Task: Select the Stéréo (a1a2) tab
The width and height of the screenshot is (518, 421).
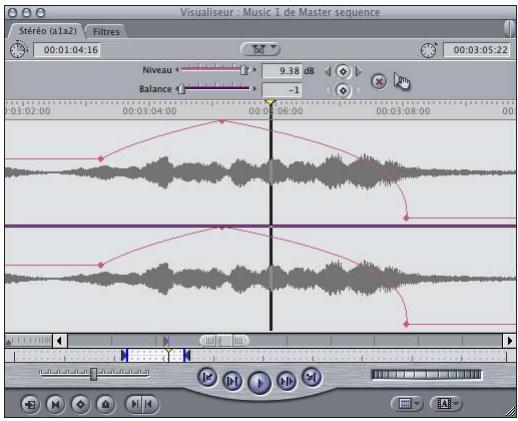Action: tap(48, 31)
